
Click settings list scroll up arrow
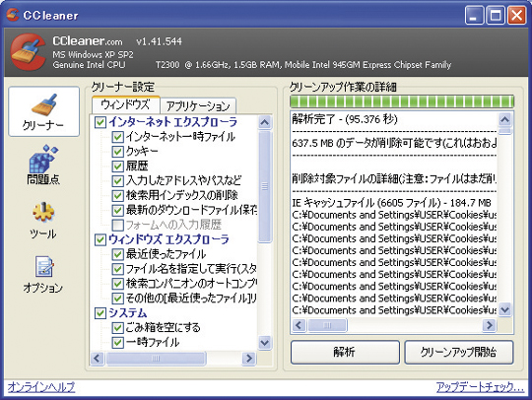coord(265,122)
